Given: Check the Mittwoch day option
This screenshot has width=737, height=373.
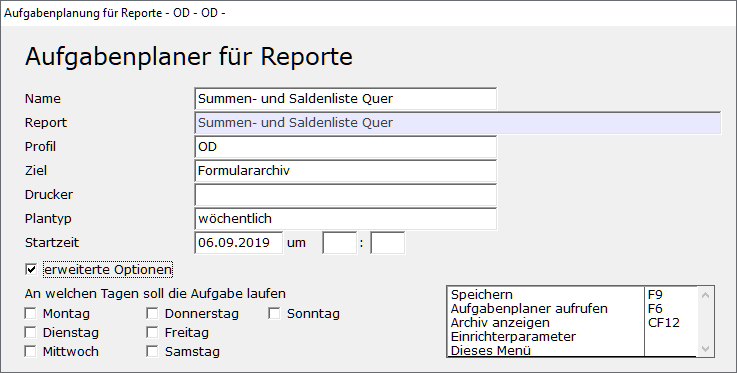Looking at the screenshot, I should (x=31, y=351).
